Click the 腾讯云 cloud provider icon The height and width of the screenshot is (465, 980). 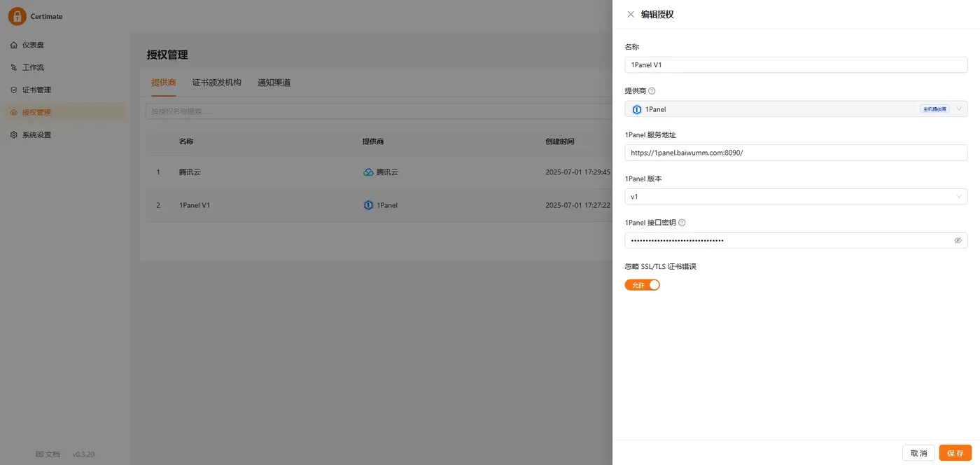pos(368,172)
